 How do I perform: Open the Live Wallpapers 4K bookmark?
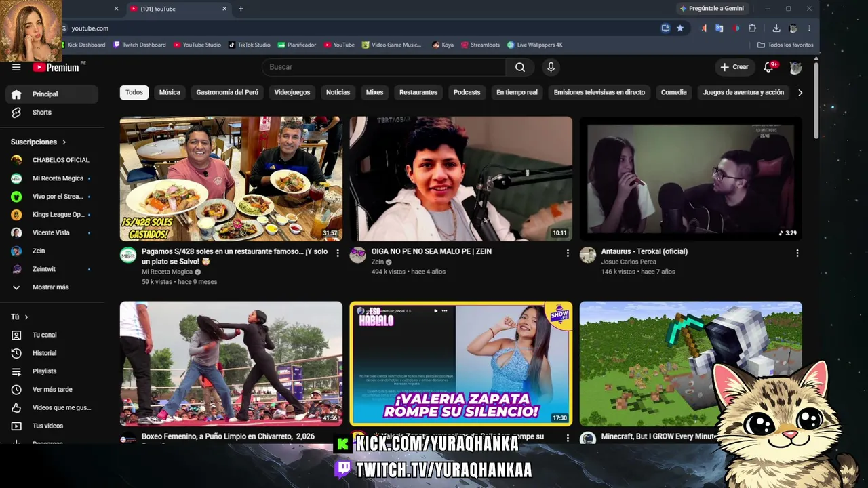tap(535, 45)
